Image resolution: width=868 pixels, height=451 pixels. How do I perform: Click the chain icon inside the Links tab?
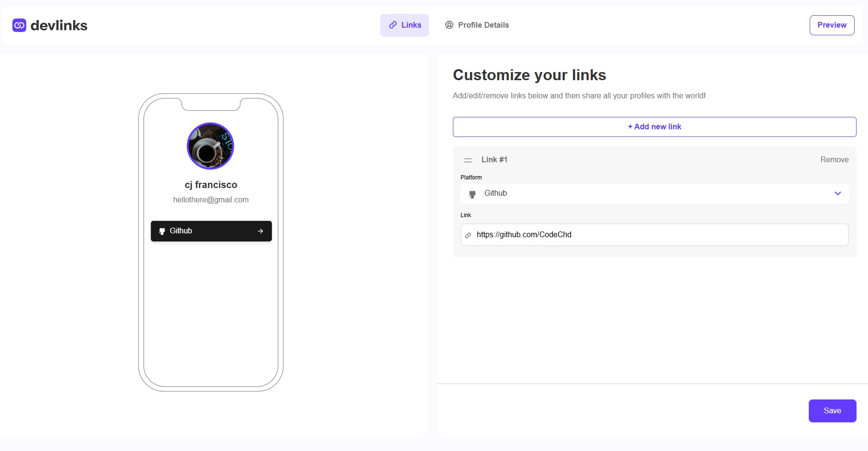[x=393, y=25]
